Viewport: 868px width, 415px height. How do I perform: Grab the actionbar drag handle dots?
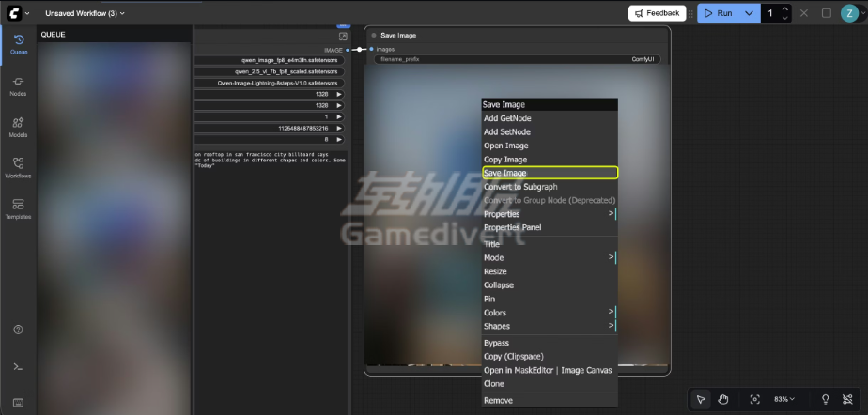(x=690, y=13)
